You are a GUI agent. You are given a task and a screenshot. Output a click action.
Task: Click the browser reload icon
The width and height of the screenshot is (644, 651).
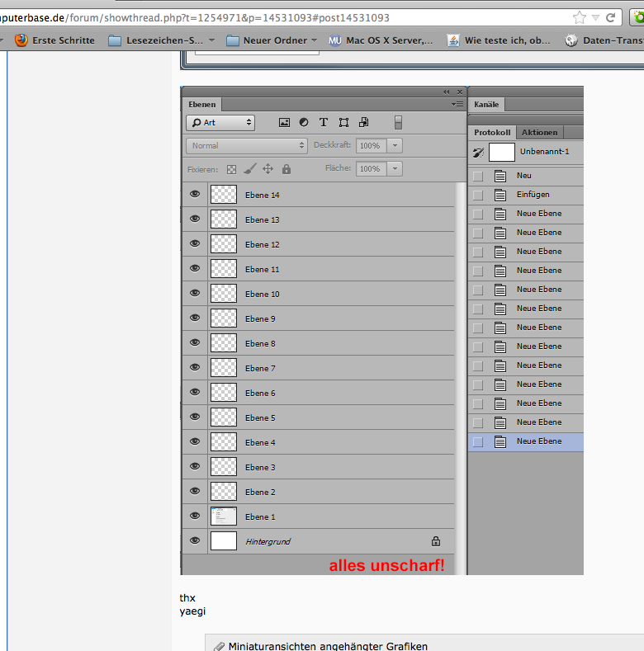tap(610, 18)
